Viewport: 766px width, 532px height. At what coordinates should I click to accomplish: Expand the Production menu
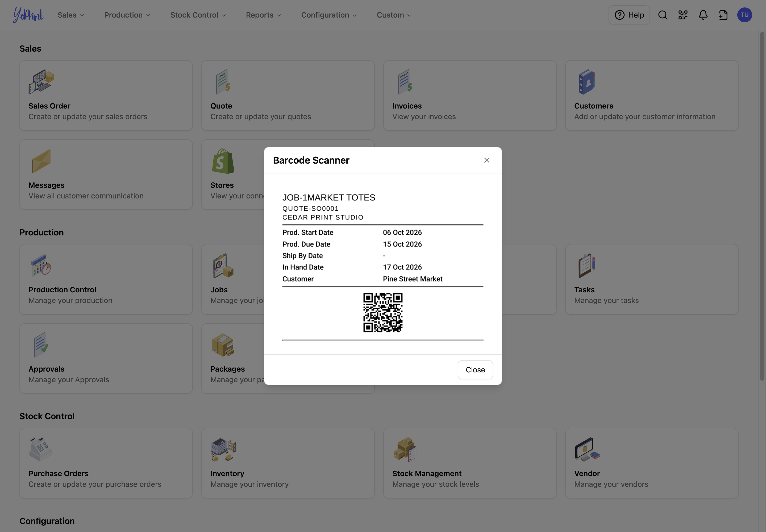pos(127,15)
